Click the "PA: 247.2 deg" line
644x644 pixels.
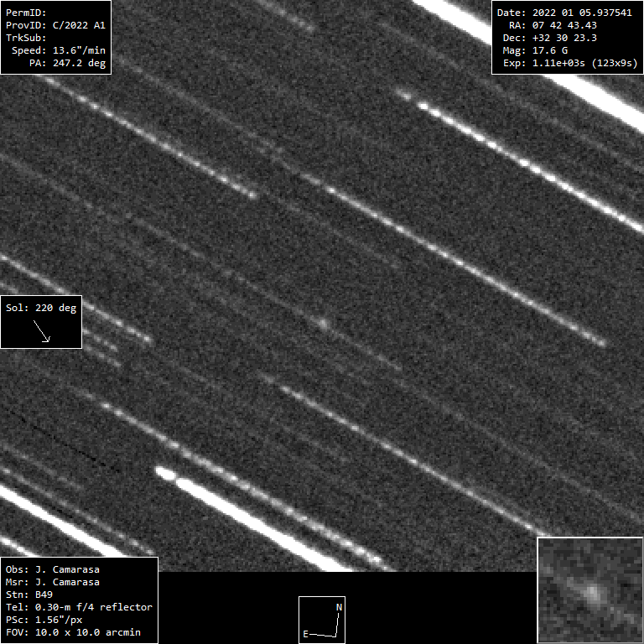pyautogui.click(x=67, y=63)
